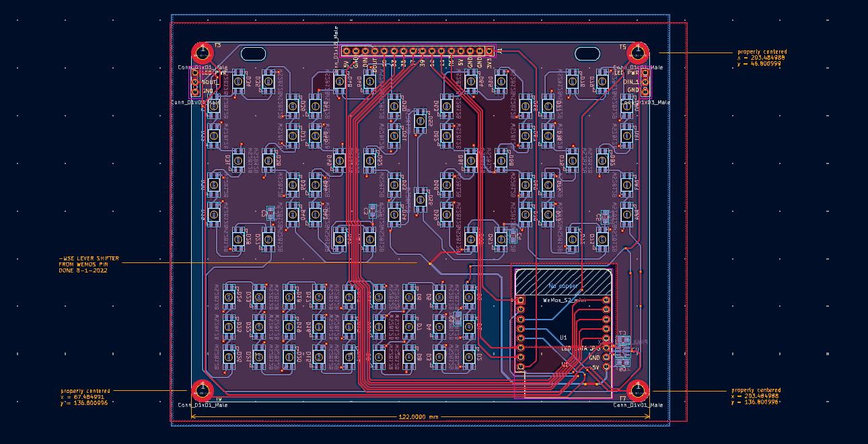
Task: Select LED footprint D35
Action: pyautogui.click(x=268, y=81)
